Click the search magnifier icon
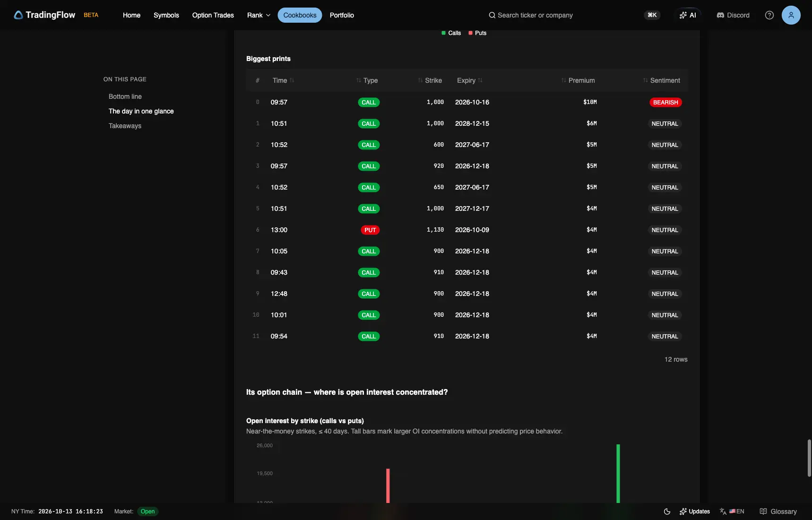812x520 pixels. pos(492,15)
